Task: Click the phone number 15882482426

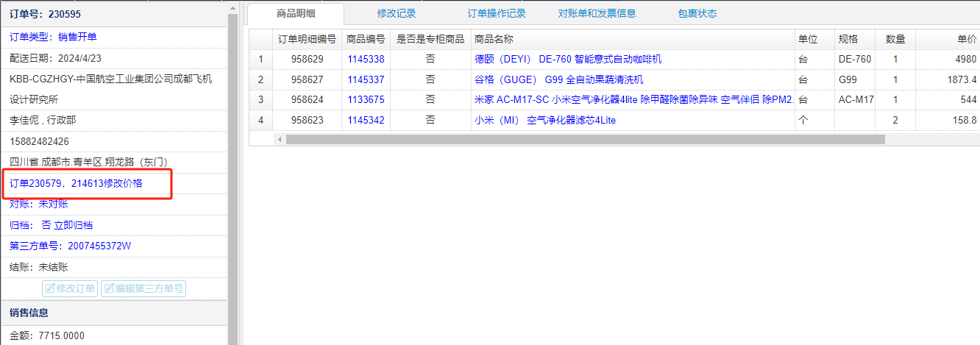Action: [x=39, y=141]
